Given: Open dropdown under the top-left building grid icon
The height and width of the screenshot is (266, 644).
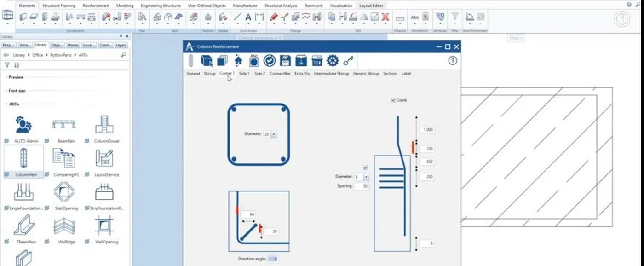Looking at the screenshot, I should pyautogui.click(x=8, y=23).
